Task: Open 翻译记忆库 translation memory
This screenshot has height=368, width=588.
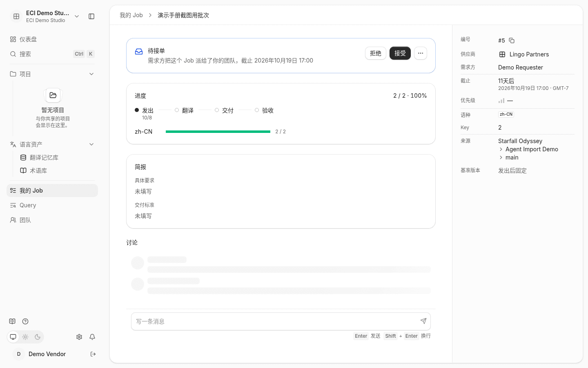Action: tap(57, 157)
